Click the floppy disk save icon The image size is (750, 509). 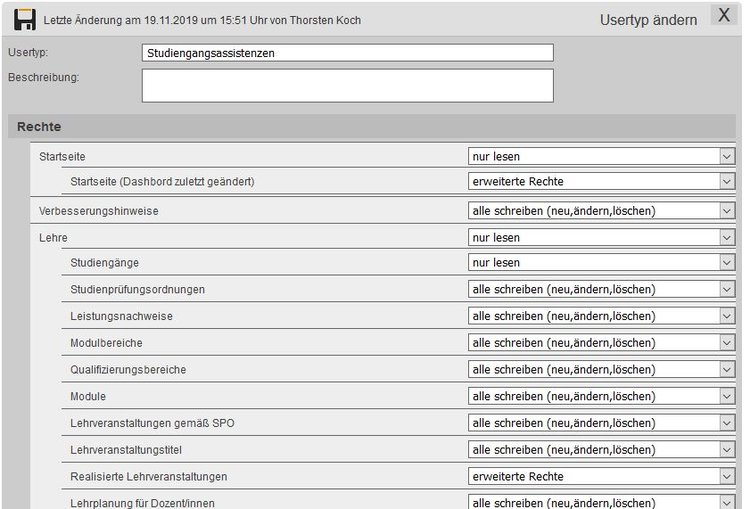click(x=24, y=19)
